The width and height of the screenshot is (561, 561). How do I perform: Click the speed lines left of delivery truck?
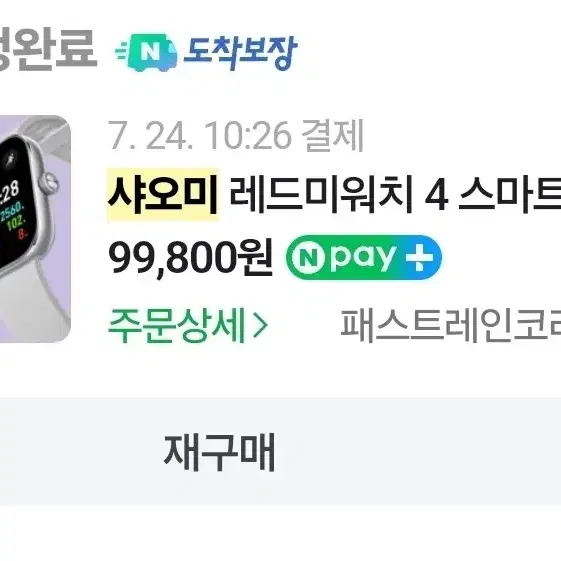[x=122, y=55]
